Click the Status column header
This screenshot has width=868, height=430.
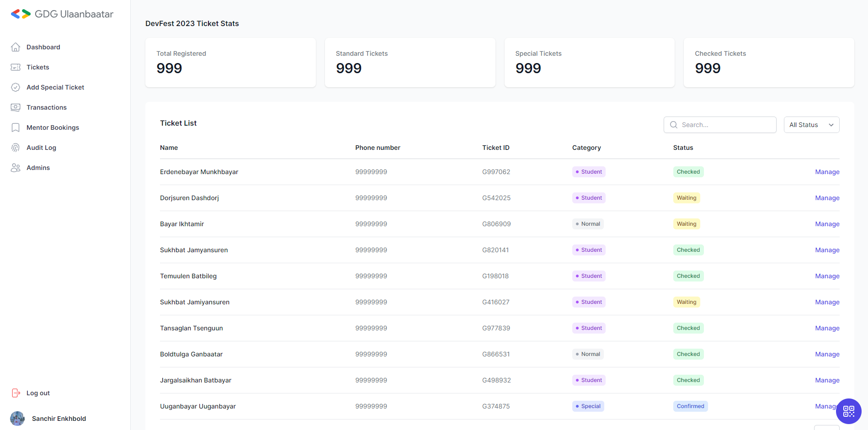tap(683, 148)
